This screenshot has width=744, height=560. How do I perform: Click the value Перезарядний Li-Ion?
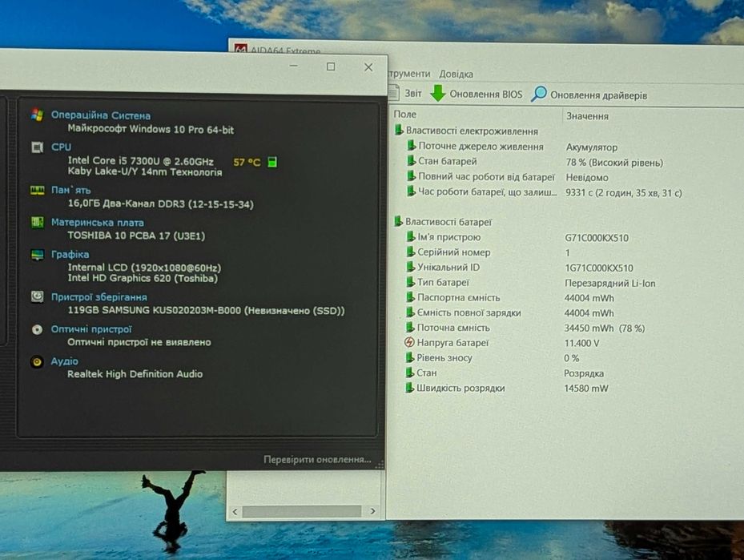(609, 284)
